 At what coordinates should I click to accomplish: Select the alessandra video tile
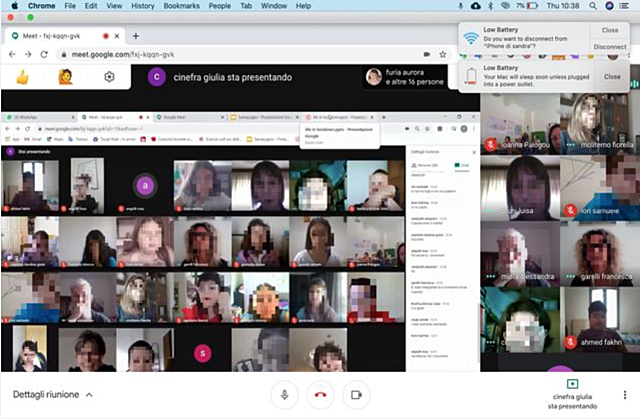tap(520, 254)
